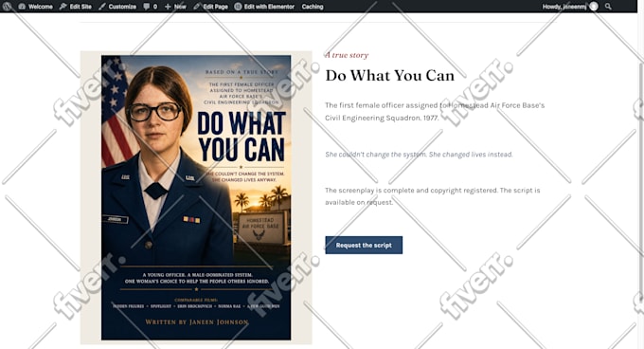Click Edit Site in admin bar

coord(76,7)
